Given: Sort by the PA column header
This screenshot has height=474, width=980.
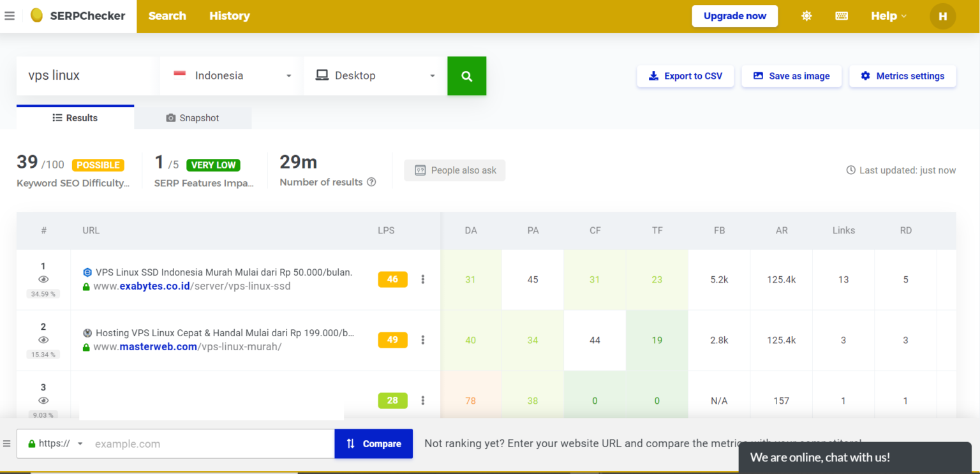Looking at the screenshot, I should (533, 230).
